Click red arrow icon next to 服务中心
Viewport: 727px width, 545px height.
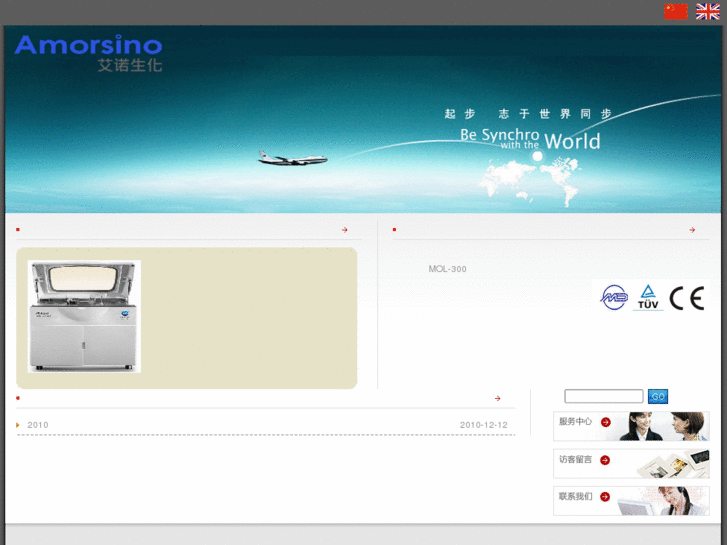[606, 422]
